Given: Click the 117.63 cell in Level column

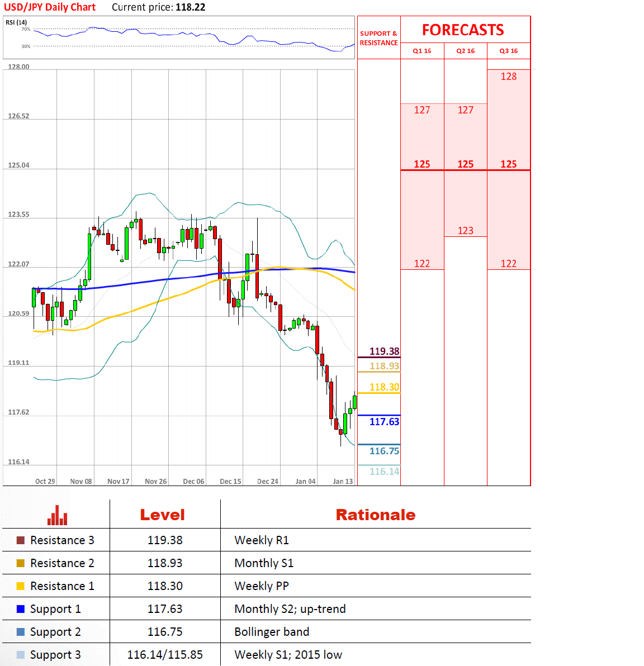Looking at the screenshot, I should (165, 609).
